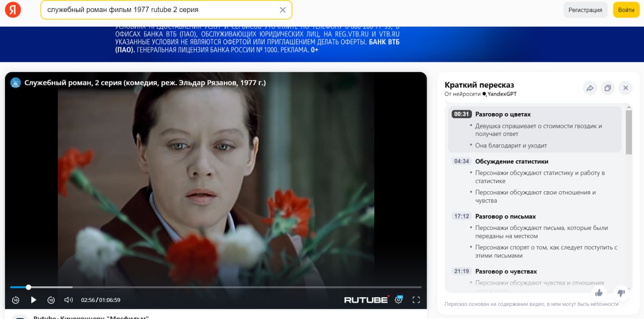The height and width of the screenshot is (319, 644).
Task: Rewind video 10 seconds back
Action: point(16,300)
